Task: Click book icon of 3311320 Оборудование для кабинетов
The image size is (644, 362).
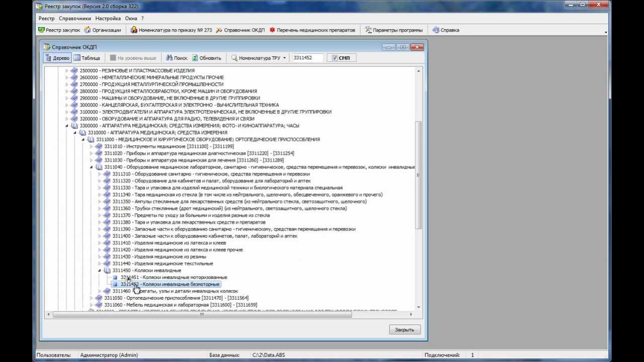Action: pos(107,181)
